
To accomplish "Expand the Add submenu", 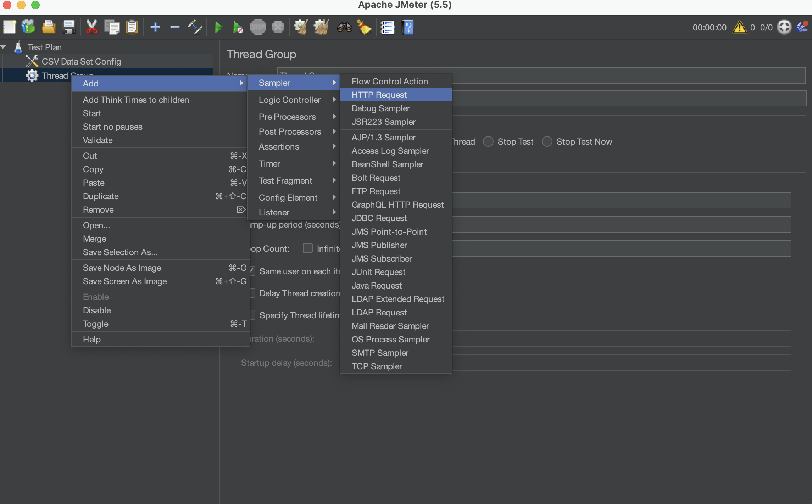I will coord(159,83).
